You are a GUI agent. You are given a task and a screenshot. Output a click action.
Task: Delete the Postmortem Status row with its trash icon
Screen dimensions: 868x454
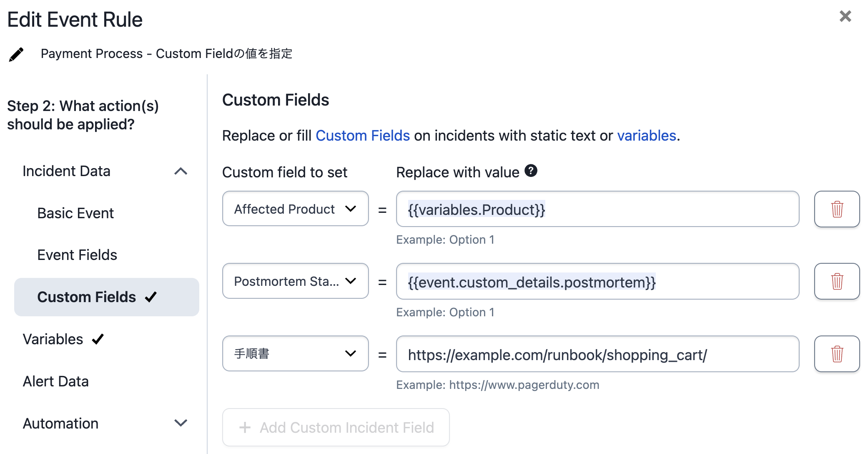coord(836,281)
